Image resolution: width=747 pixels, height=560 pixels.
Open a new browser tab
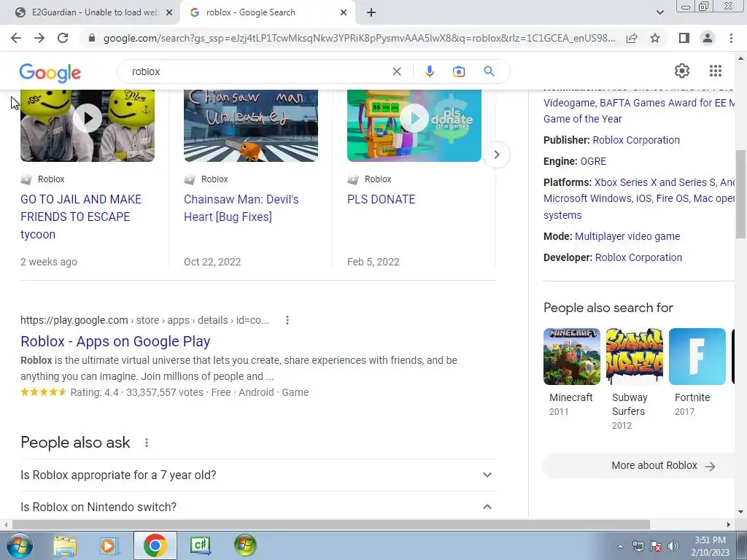pos(371,12)
